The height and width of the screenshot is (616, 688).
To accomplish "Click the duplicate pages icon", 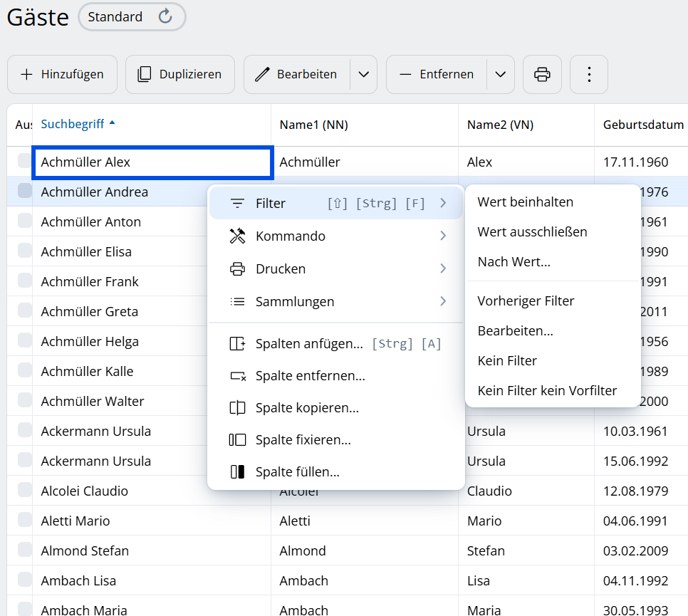I will point(145,75).
